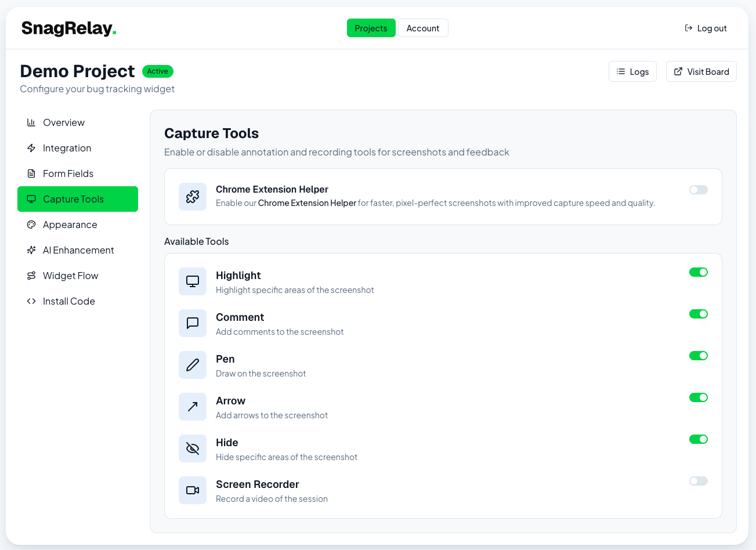This screenshot has height=550, width=756.
Task: Click 'Configure your bug tracking widget' subtitle
Action: pyautogui.click(x=97, y=89)
